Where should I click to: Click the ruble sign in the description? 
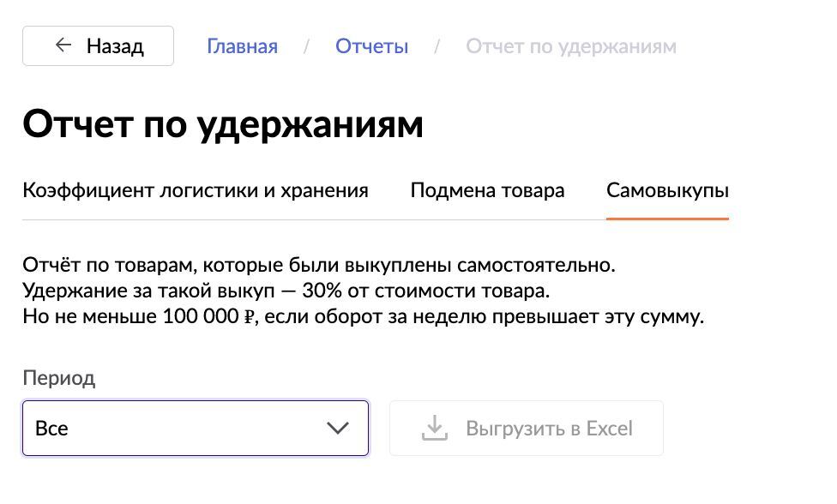tap(250, 317)
